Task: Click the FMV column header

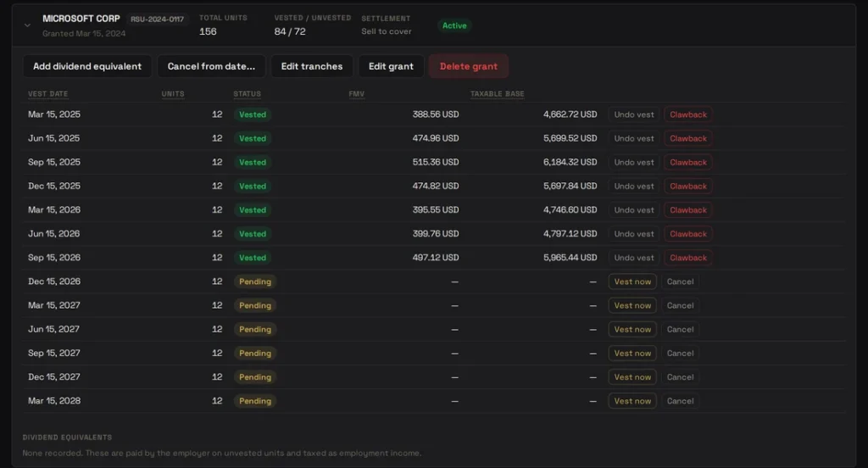Action: 357,93
